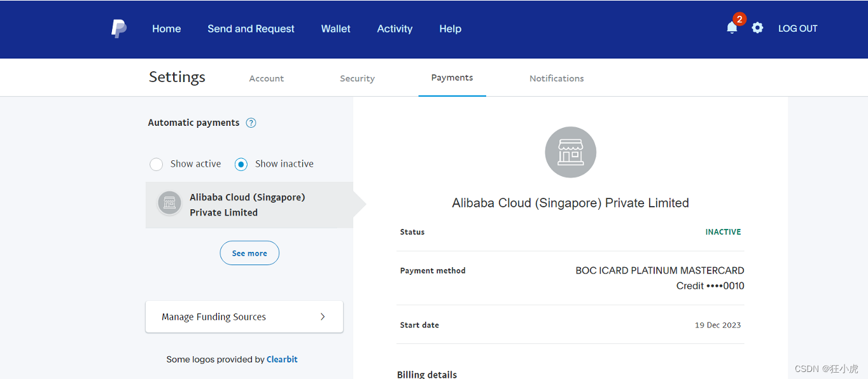Open the Clearbit link
Image resolution: width=868 pixels, height=379 pixels.
click(x=282, y=359)
